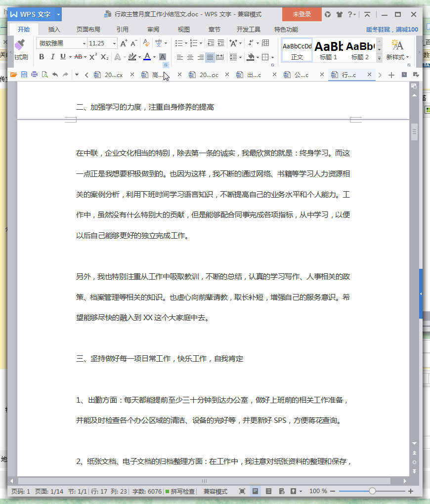Screen dimensions: 430x504
Task: Save document using the diskette icon
Action: [x=24, y=75]
